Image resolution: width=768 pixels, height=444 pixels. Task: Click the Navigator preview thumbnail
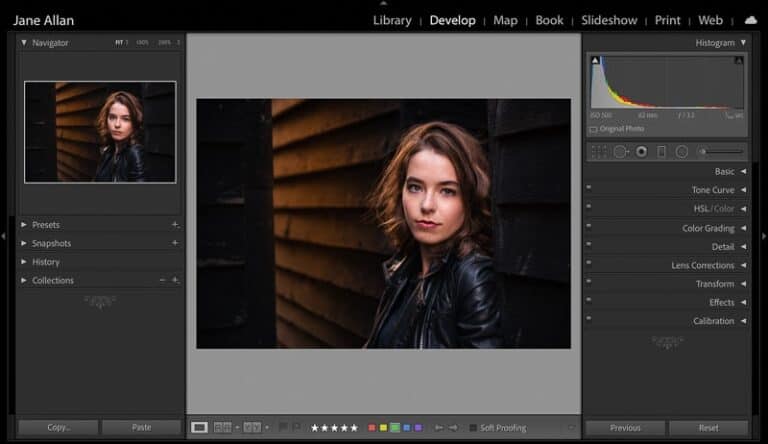(x=100, y=132)
